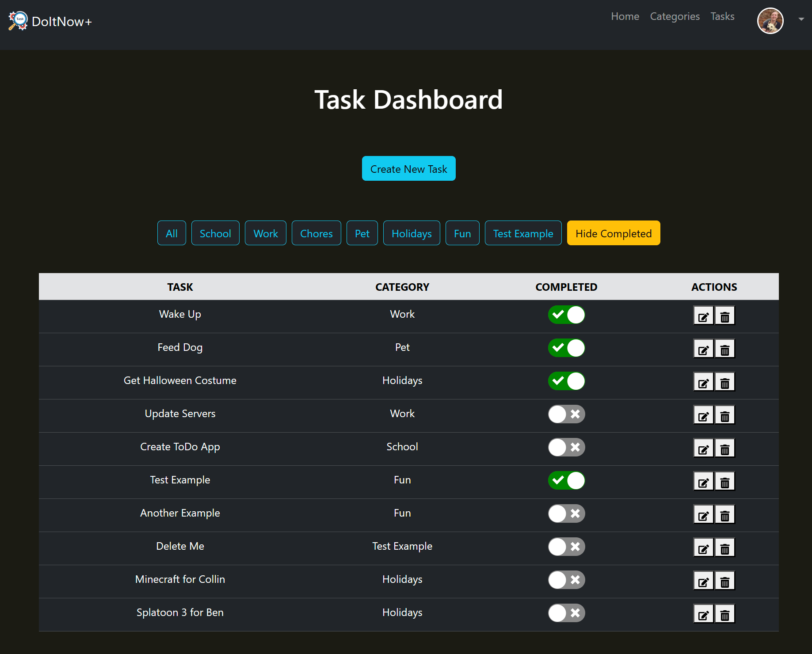Click the DoItNow+ logo icon
This screenshot has height=654, width=812.
click(x=18, y=21)
